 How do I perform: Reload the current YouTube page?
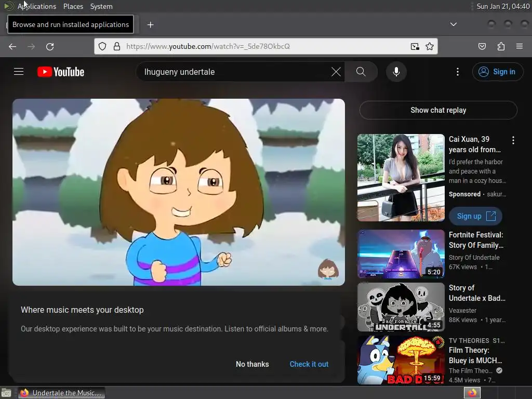coord(50,46)
